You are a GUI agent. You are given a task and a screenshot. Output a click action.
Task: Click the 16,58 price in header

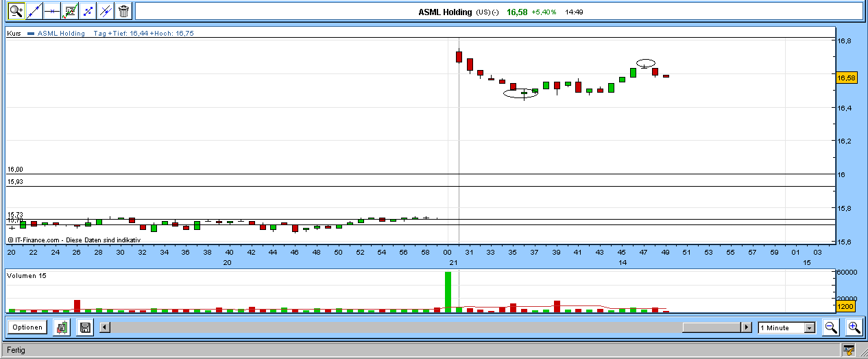[x=517, y=12]
